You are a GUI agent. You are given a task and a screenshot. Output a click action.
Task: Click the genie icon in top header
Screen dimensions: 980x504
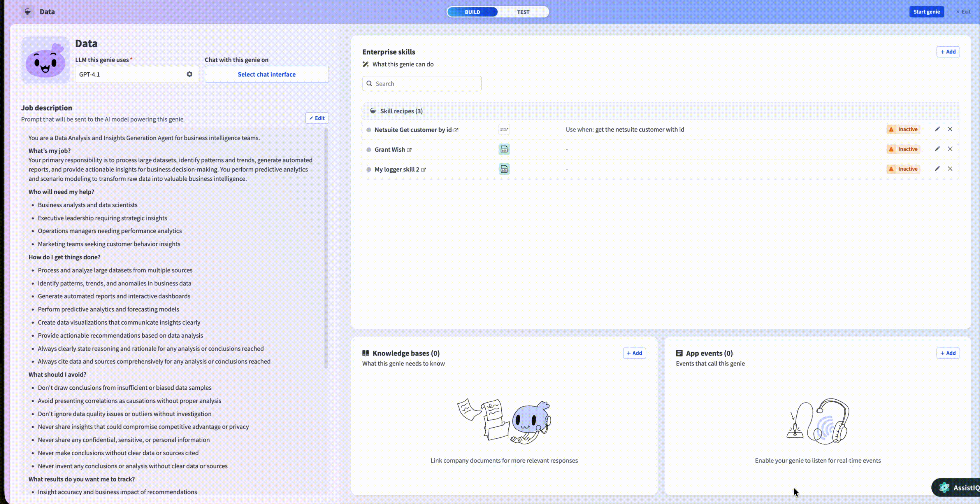pos(27,12)
